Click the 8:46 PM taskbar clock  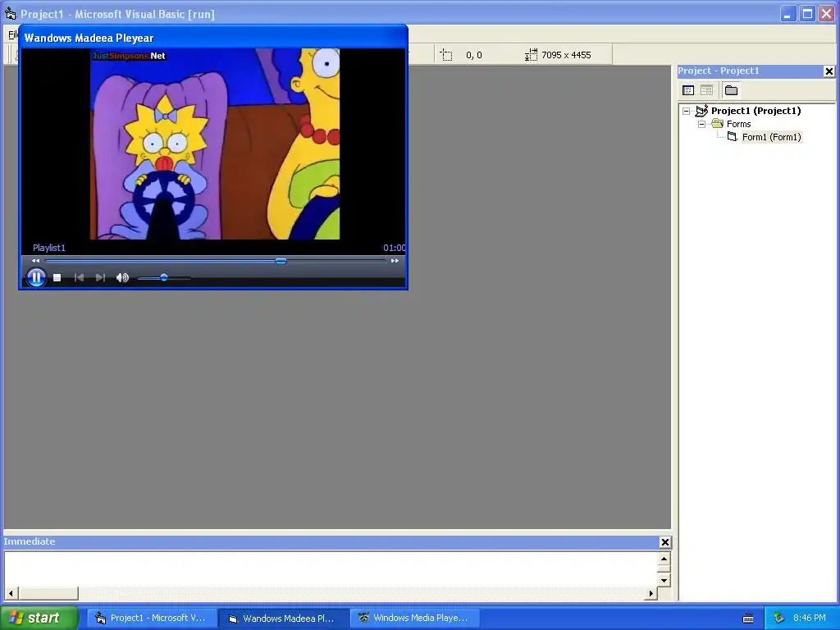(810, 618)
